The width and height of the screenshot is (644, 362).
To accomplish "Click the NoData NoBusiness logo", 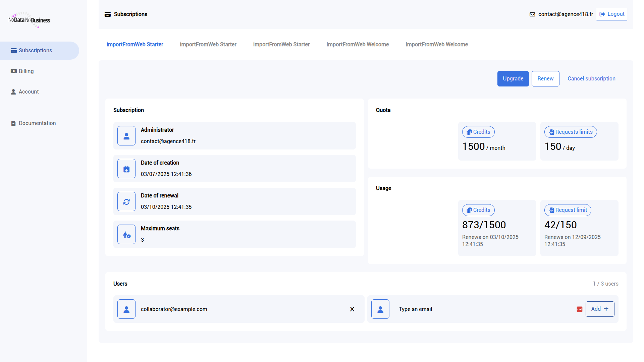I will (29, 20).
